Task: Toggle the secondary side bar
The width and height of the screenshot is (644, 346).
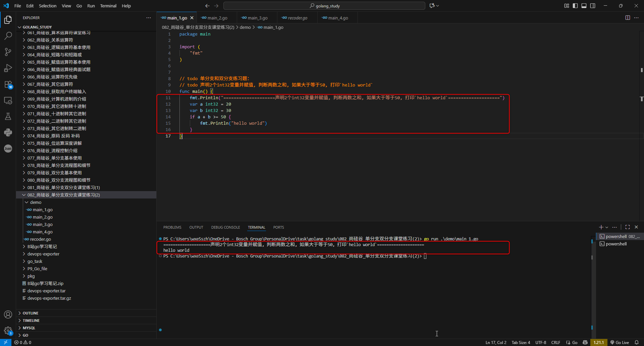Action: tap(593, 6)
